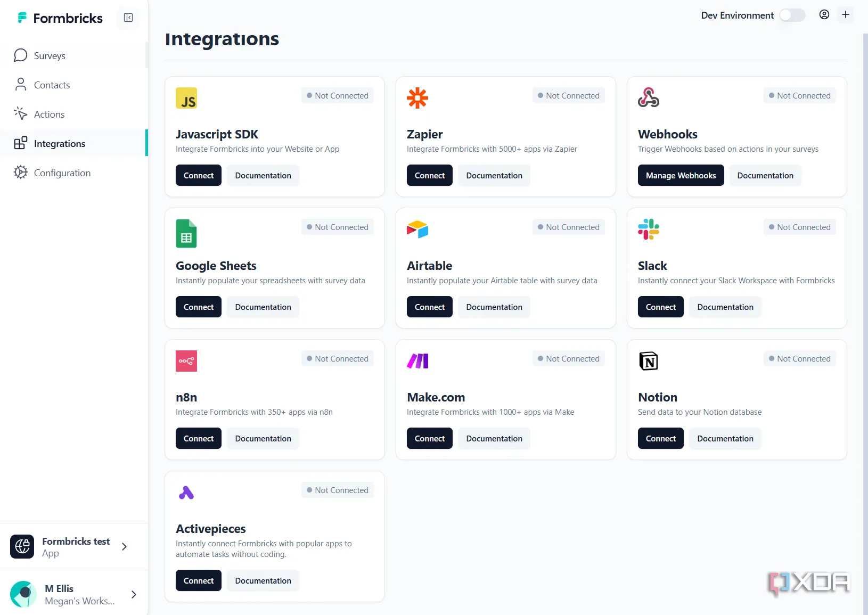
Task: Open the user account circle icon
Action: pyautogui.click(x=824, y=15)
